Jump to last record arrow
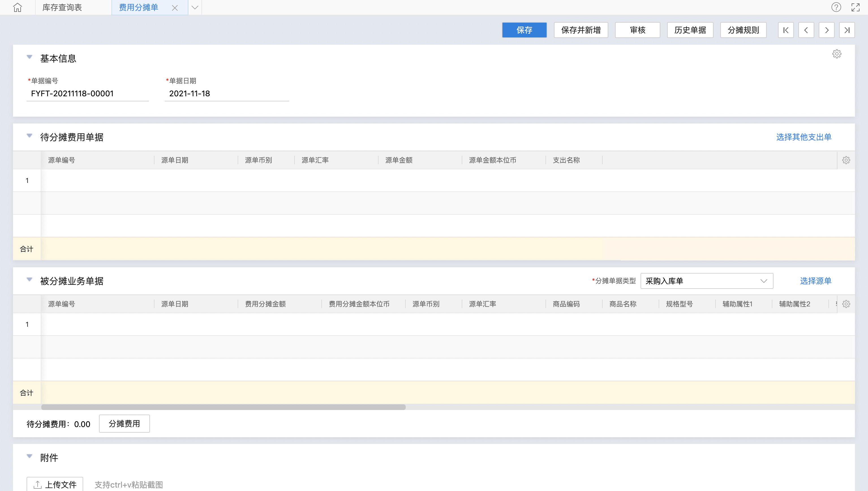 coord(847,30)
